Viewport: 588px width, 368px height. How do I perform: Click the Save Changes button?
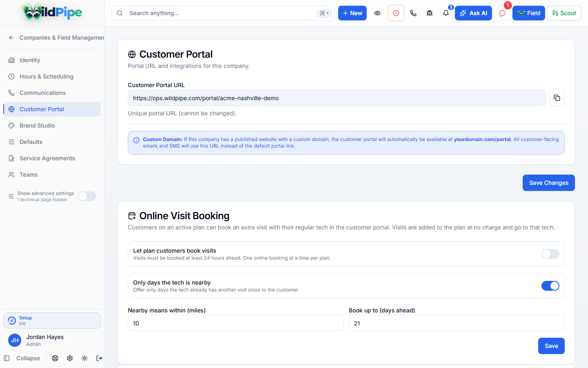tap(549, 183)
